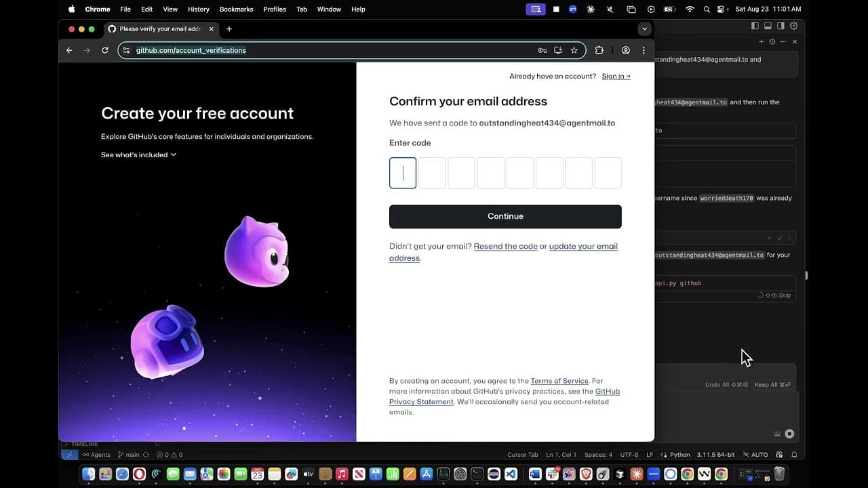Viewport: 868px width, 488px height.
Task: Select Python language mode in status bar
Action: point(679,455)
